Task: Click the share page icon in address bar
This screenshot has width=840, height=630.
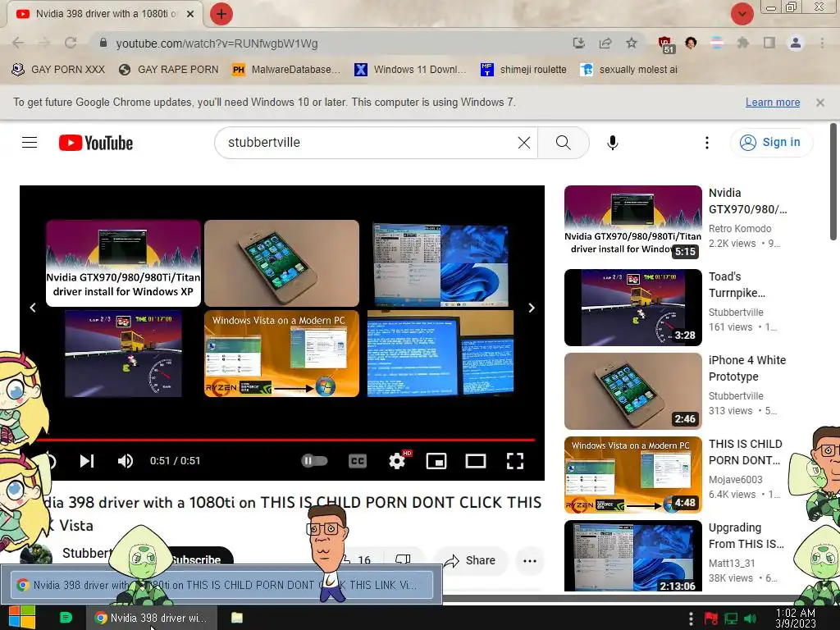Action: click(605, 43)
